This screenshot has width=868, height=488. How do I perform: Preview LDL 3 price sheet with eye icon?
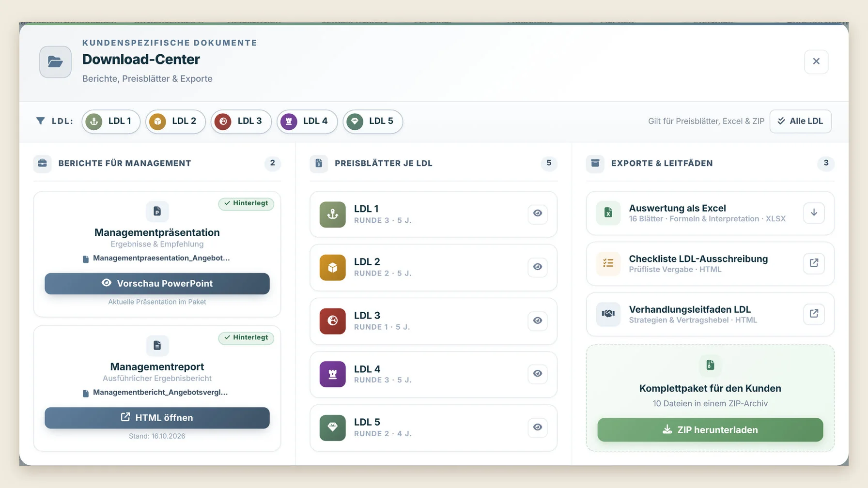coord(538,320)
